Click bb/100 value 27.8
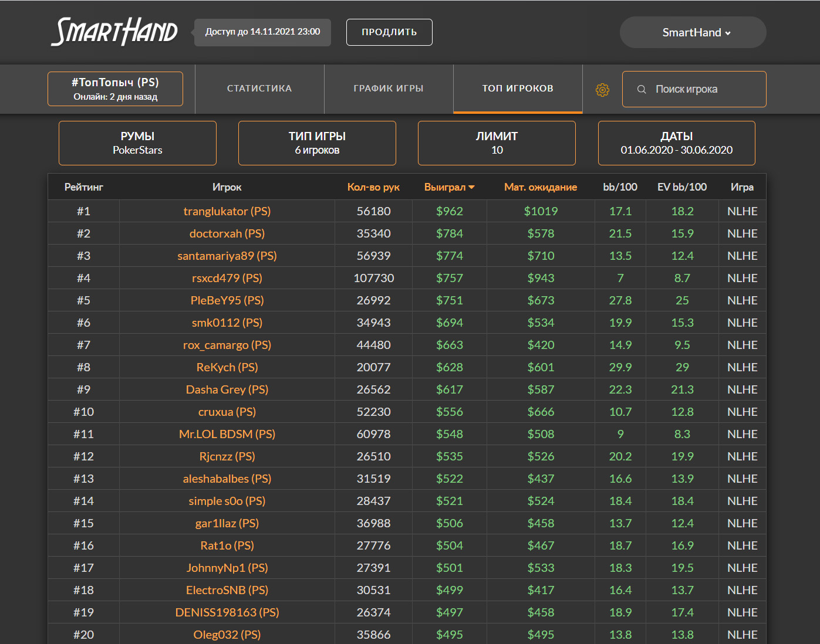 click(620, 300)
